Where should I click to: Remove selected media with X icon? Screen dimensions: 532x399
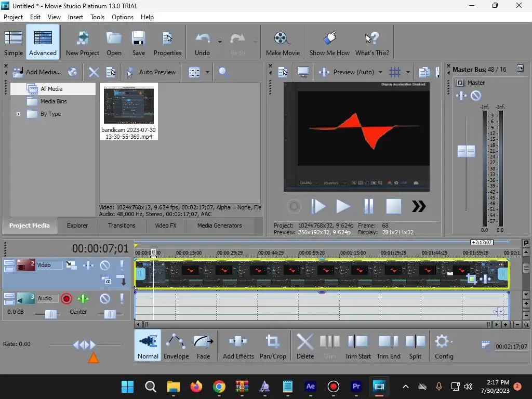pos(94,72)
